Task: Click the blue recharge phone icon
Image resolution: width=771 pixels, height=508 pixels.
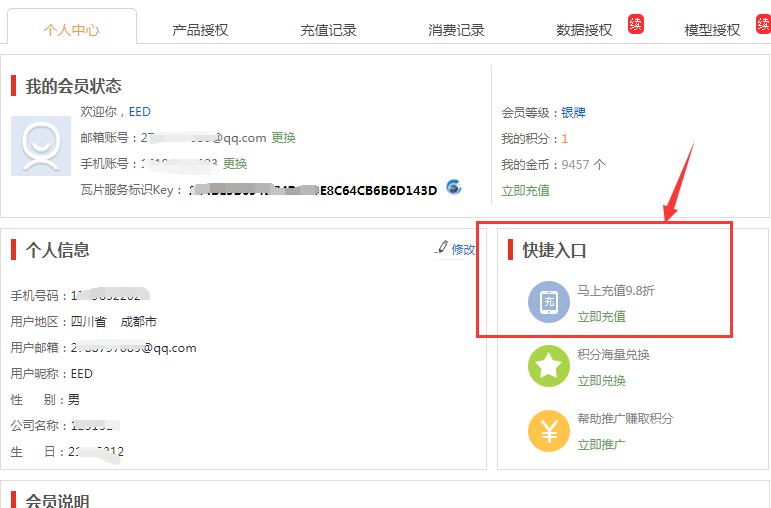Action: (549, 303)
